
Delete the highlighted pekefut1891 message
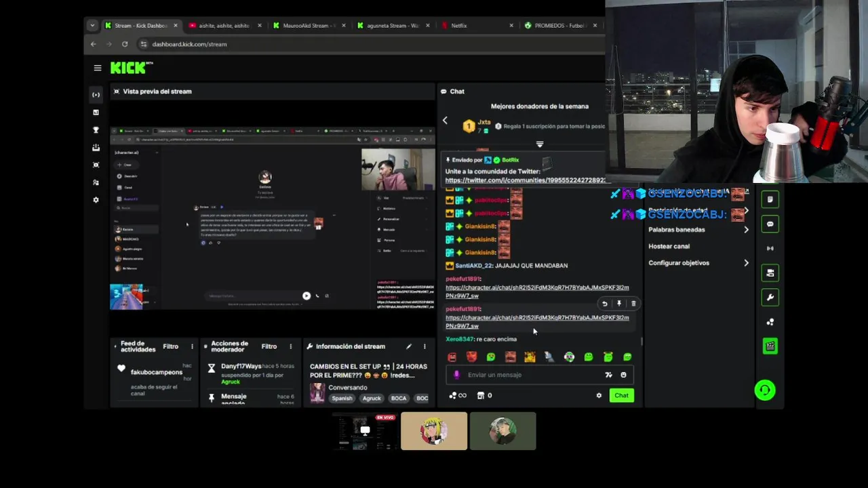tap(633, 304)
